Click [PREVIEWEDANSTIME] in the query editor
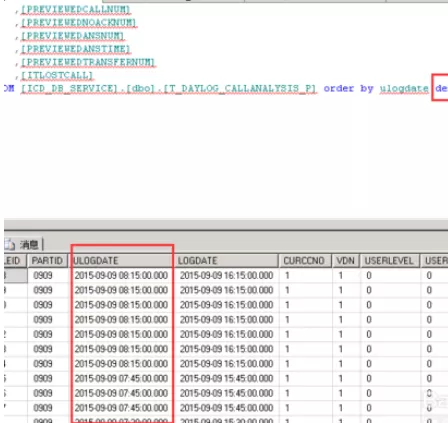The width and height of the screenshot is (448, 423). click(x=76, y=49)
